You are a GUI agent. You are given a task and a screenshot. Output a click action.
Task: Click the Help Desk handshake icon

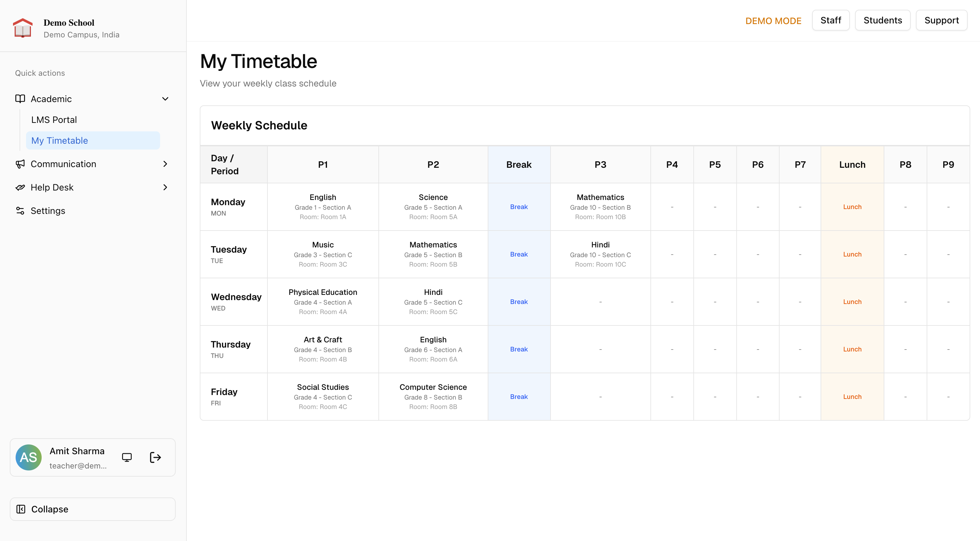click(x=20, y=187)
